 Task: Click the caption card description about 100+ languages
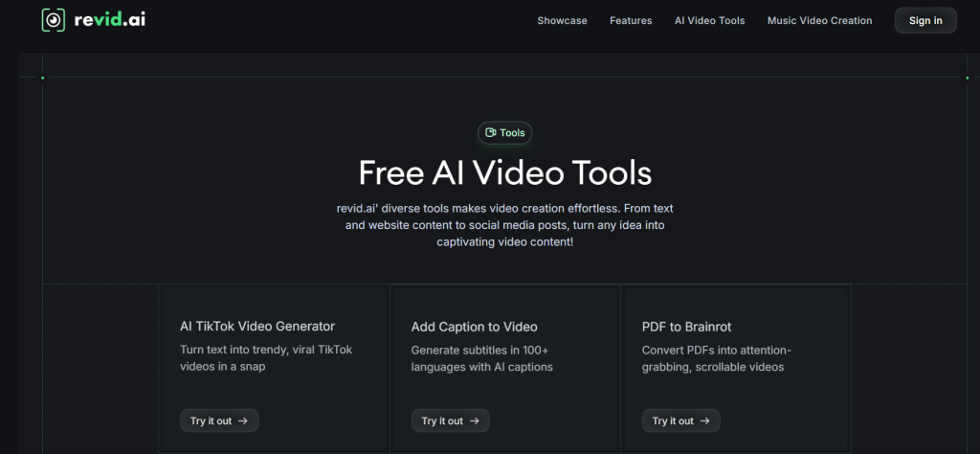click(x=481, y=358)
